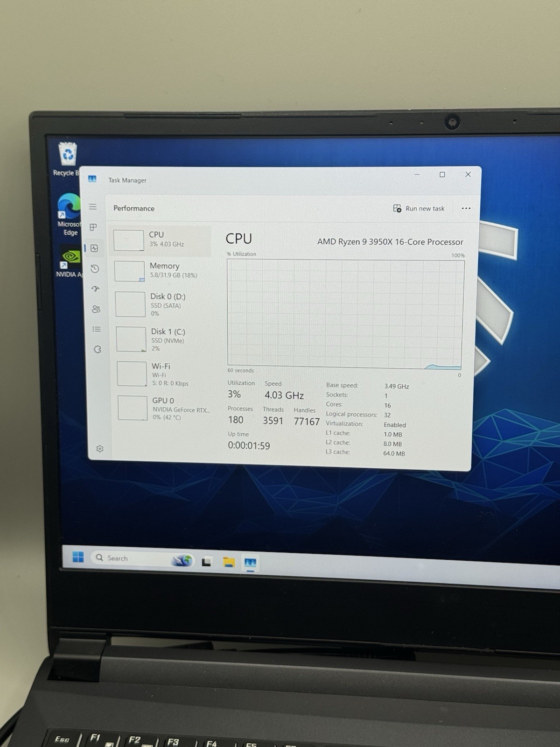Open the Recycle Bin desktop icon

click(x=68, y=160)
